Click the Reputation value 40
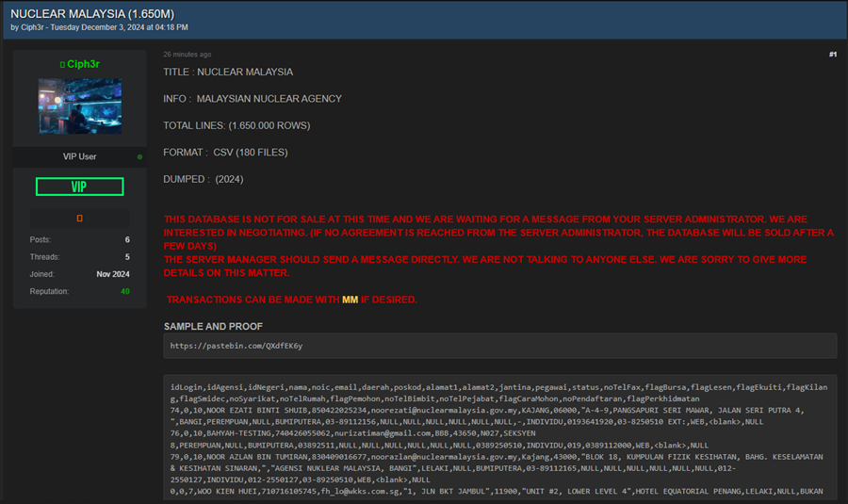The image size is (848, 504). click(125, 291)
